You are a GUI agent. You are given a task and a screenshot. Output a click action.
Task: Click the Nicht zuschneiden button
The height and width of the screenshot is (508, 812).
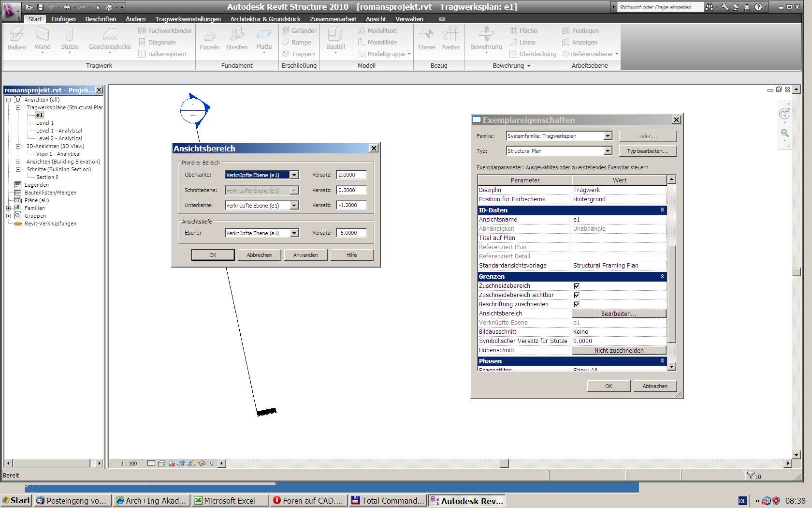pyautogui.click(x=619, y=350)
